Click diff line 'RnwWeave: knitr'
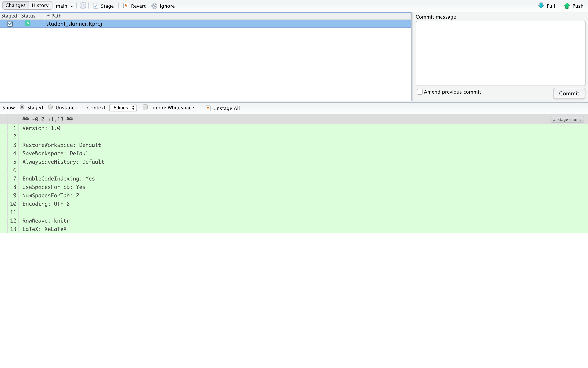 tap(46, 221)
